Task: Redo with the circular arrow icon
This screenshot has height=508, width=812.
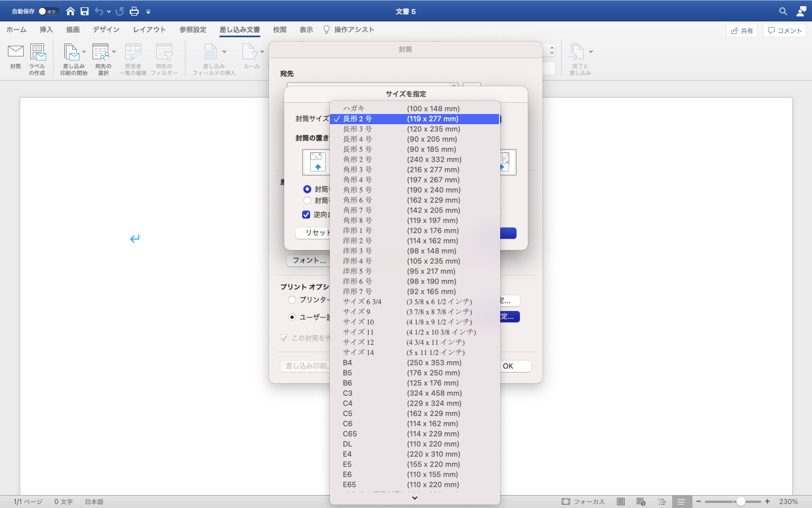Action: [120, 11]
